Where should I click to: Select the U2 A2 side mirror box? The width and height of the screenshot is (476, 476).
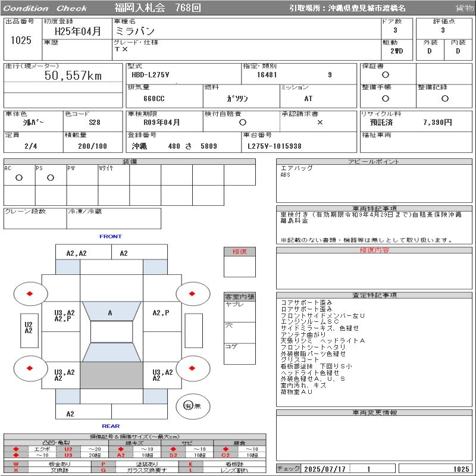click(28, 328)
